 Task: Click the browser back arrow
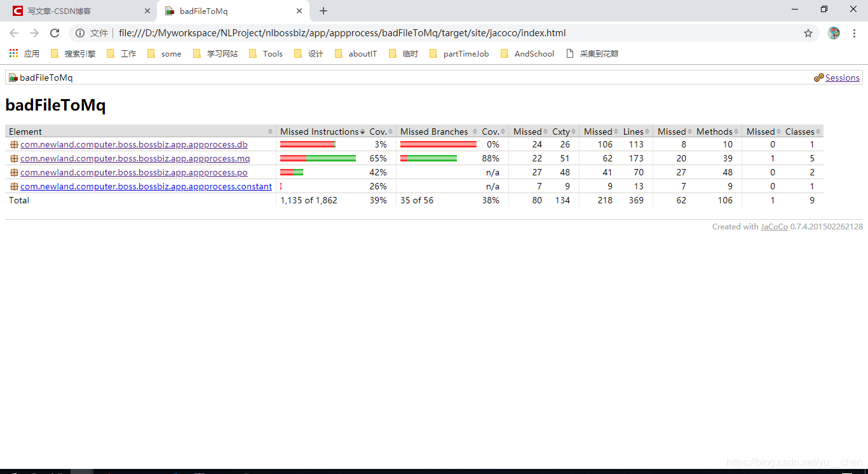click(x=14, y=33)
